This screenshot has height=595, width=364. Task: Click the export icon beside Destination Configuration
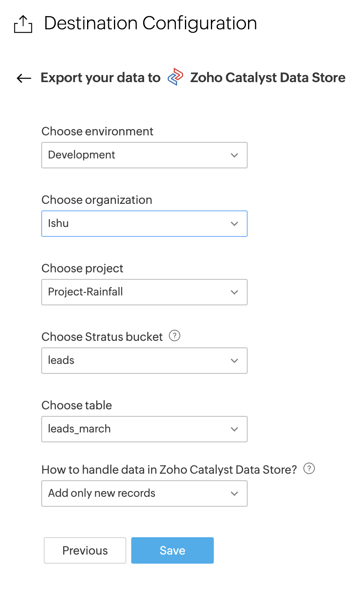23,24
